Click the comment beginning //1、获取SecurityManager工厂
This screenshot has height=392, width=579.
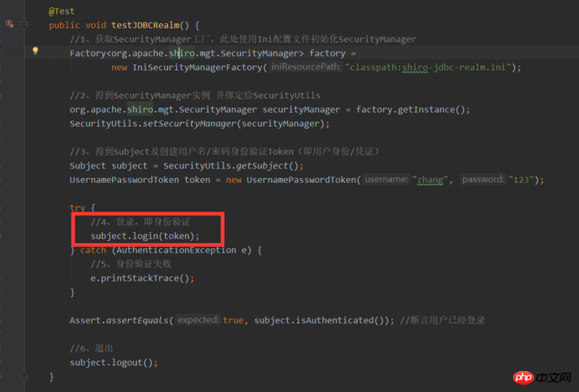243,39
